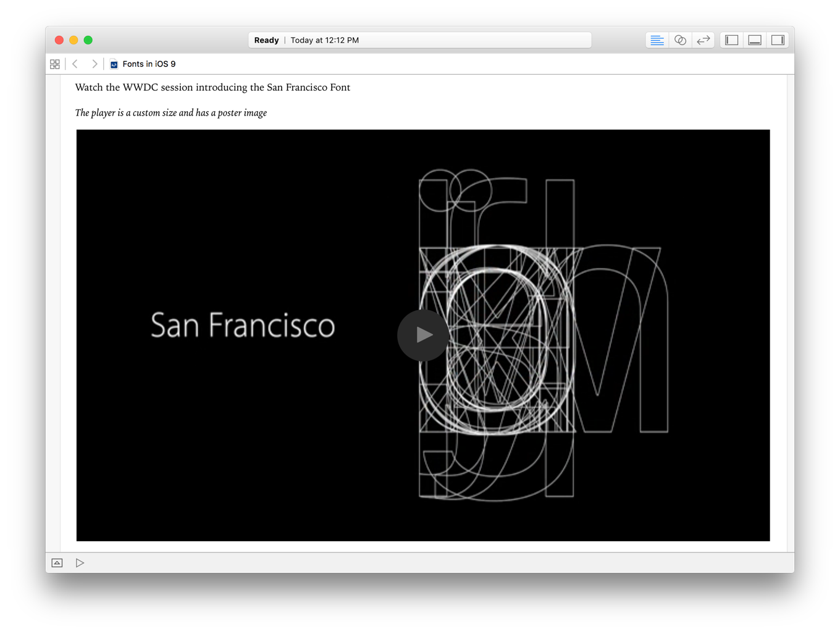Toggle the right sidebar visibility
Screen dimensions: 840x634
(778, 40)
